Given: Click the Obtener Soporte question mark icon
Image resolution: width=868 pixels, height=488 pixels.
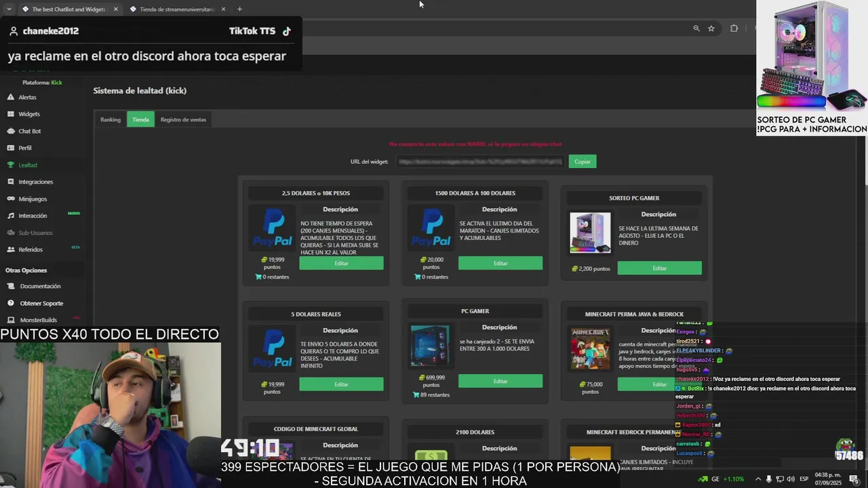Looking at the screenshot, I should 11,303.
